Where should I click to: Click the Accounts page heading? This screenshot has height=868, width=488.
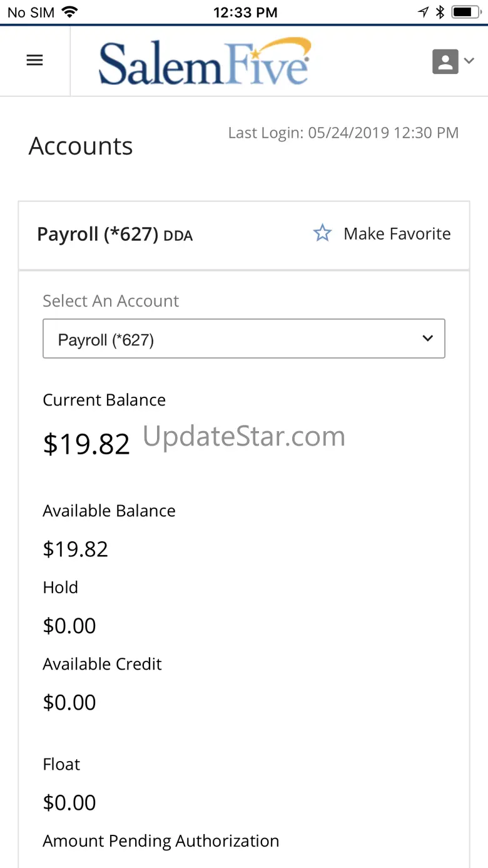81,146
